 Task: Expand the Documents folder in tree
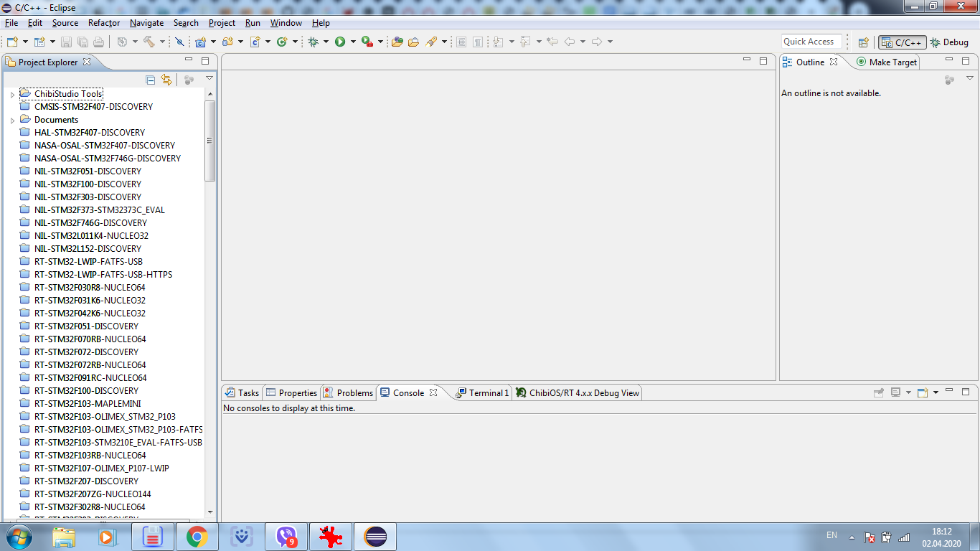coord(12,120)
